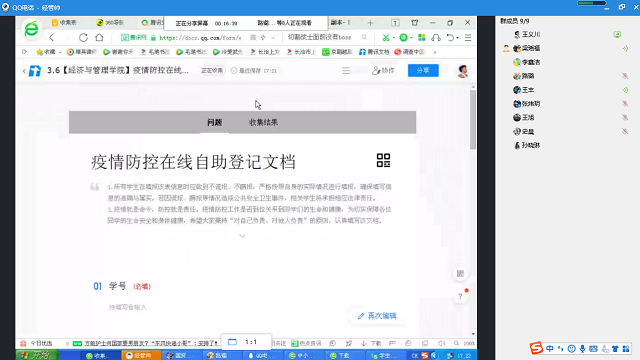
Task: Open the dropdown beside the green extension icon
Action: click(x=411, y=38)
